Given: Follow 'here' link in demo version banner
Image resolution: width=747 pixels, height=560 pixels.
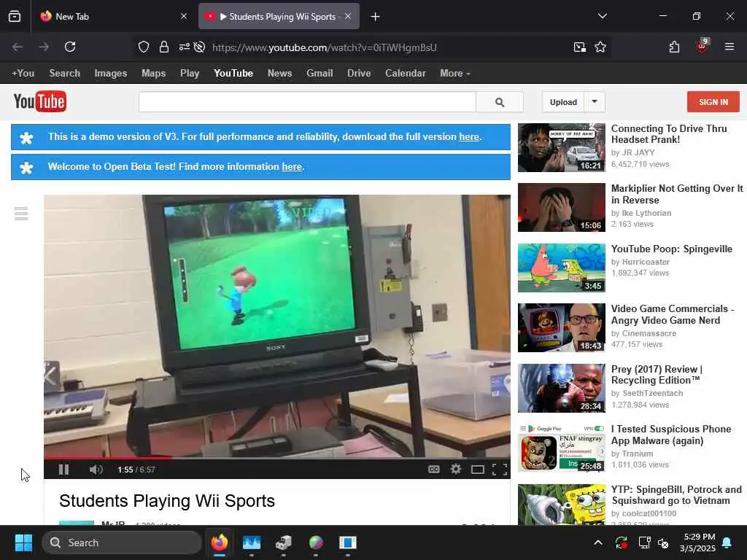Looking at the screenshot, I should pyautogui.click(x=469, y=136).
